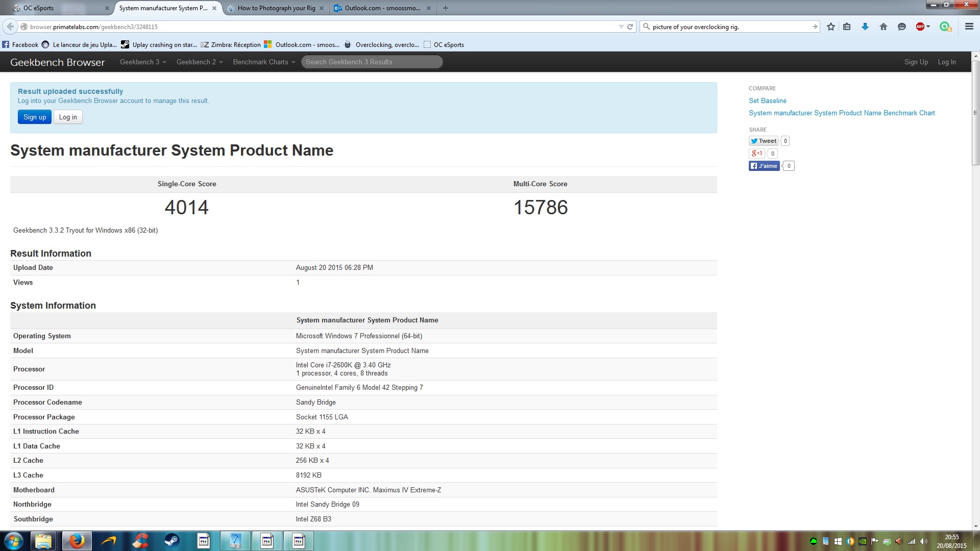Expand the Geekbench 3 menu

point(143,62)
